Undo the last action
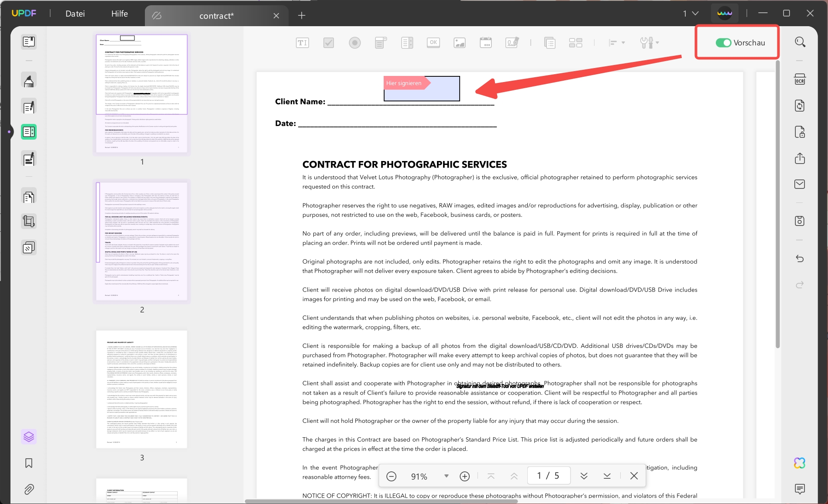 (800, 259)
